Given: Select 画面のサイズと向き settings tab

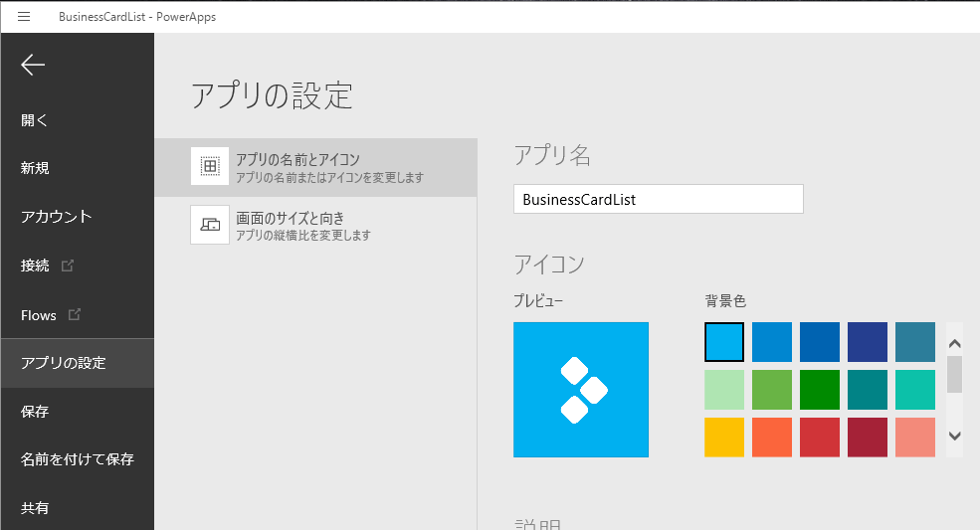Looking at the screenshot, I should (x=315, y=225).
